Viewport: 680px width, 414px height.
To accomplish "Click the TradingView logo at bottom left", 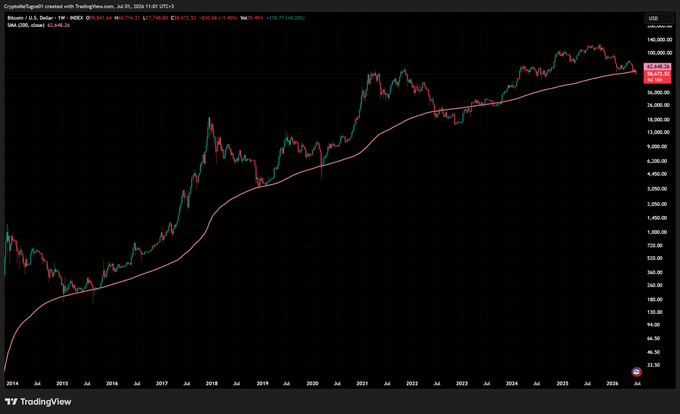I will 38,402.
